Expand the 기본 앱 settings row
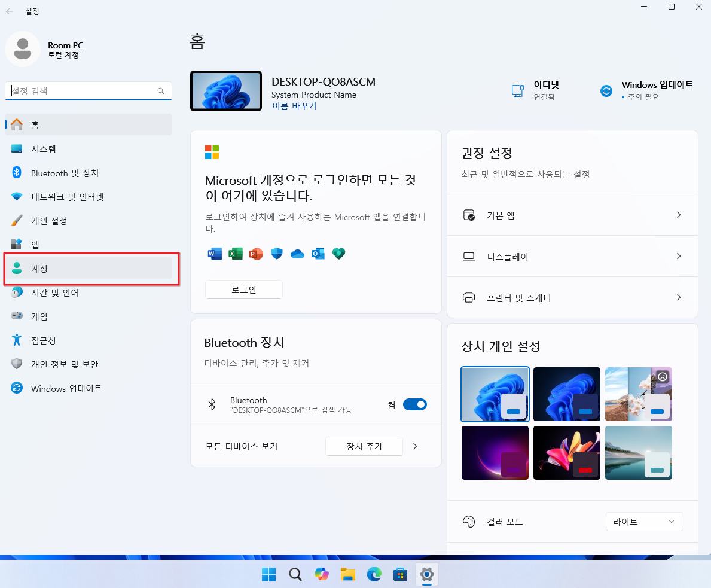The height and width of the screenshot is (588, 711). 572,215
